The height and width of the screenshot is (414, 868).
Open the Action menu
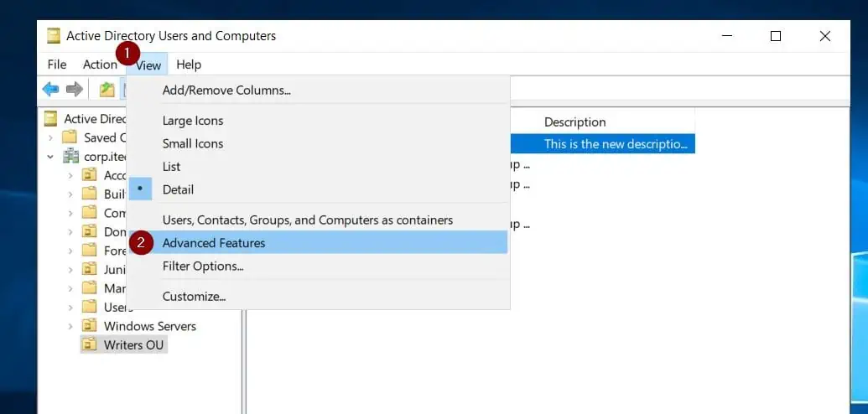100,65
